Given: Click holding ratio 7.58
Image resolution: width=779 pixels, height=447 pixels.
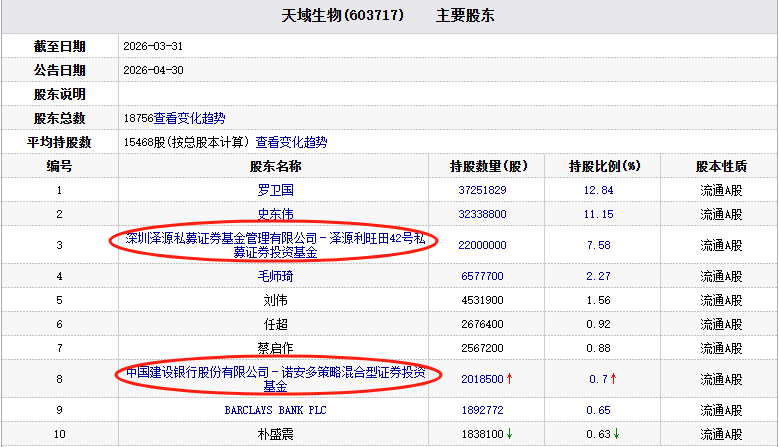Looking at the screenshot, I should pos(598,245).
